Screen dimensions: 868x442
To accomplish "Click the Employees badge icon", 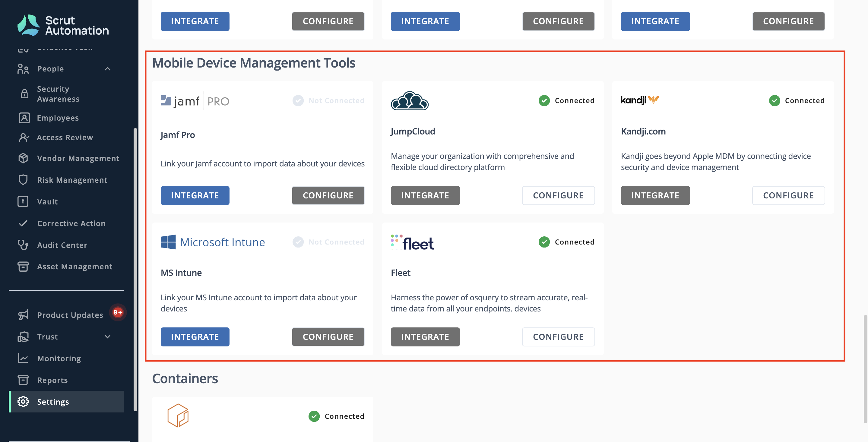I will coord(24,118).
